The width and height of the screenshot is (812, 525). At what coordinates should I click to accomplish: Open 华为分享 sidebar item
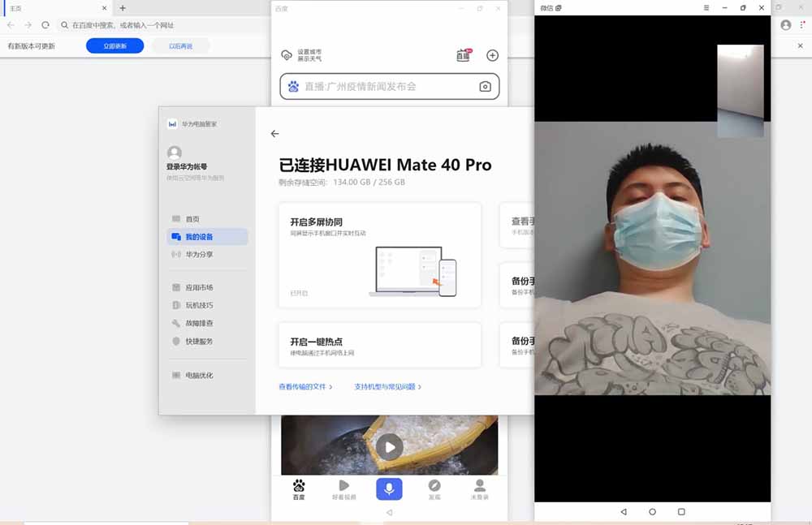207,254
